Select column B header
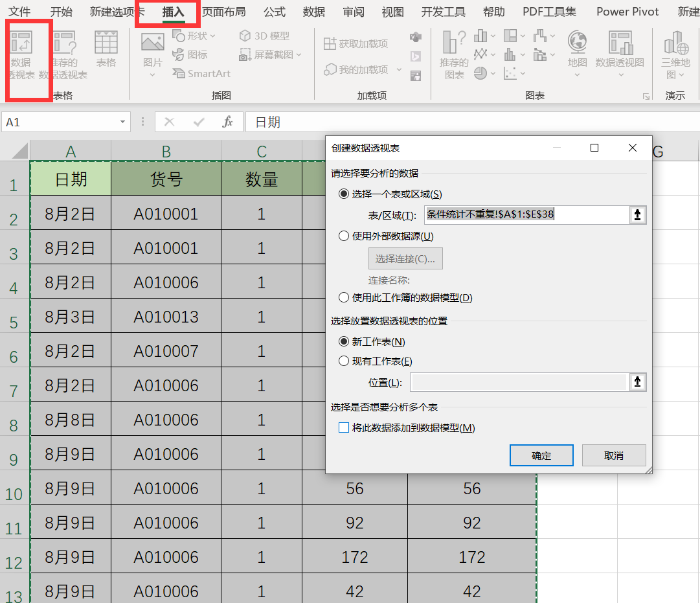Screen dimensions: 700x603 tap(166, 152)
